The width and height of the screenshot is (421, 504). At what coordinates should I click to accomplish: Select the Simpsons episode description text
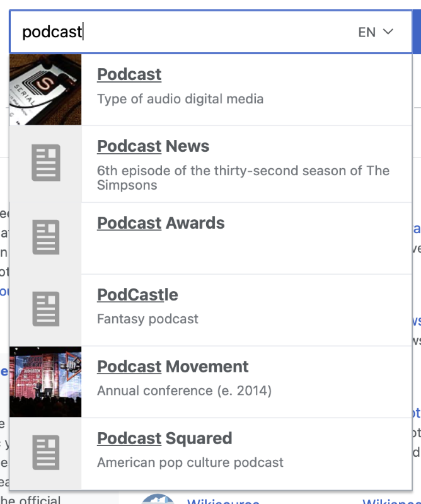243,178
